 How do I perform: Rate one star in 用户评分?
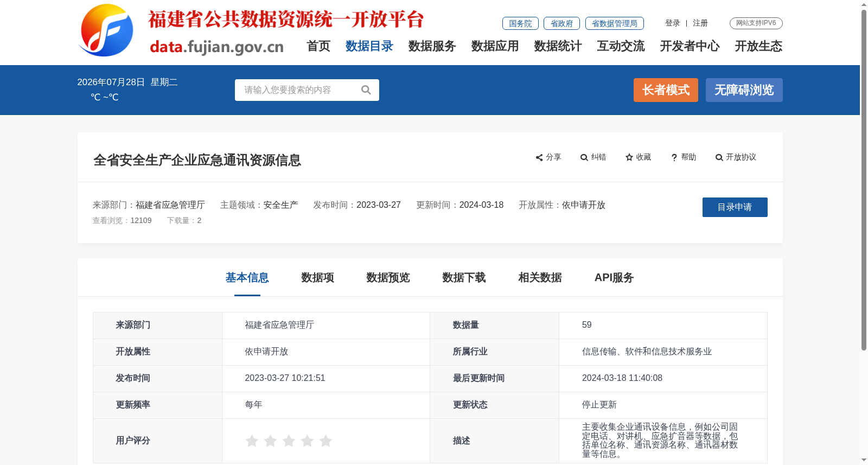252,441
